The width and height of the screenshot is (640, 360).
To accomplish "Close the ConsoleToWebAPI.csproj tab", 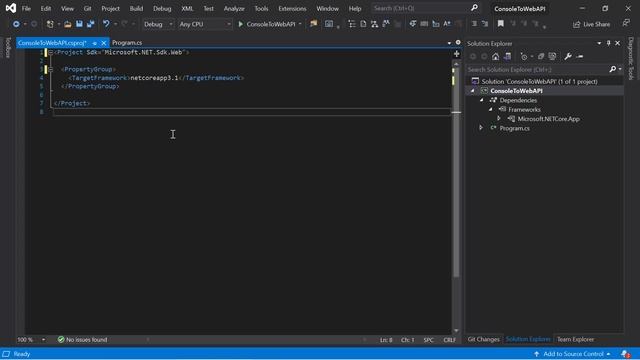I will tap(104, 43).
